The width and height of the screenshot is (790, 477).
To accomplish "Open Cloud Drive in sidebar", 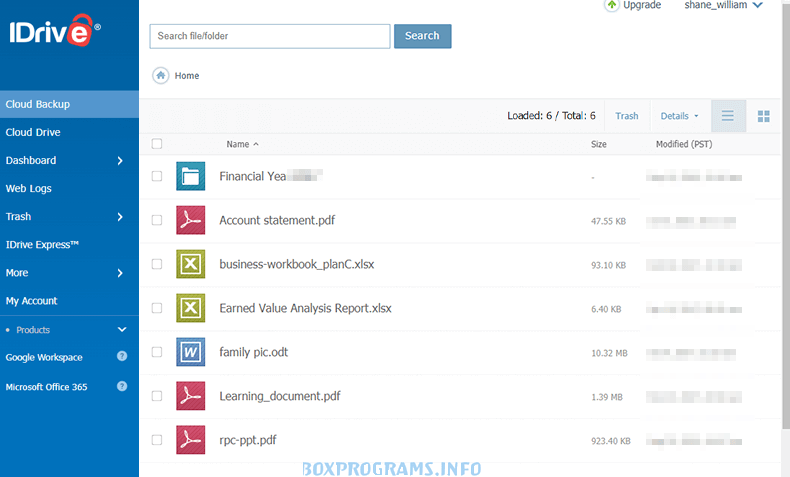I will 33,132.
